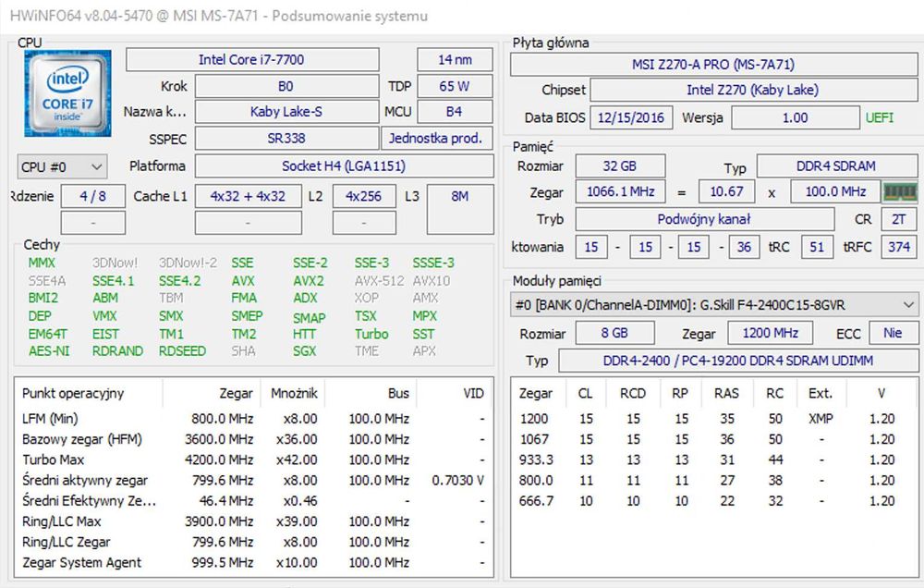Screen dimensions: 924x588
Task: Click the Jednostka prod. field
Action: point(437,139)
